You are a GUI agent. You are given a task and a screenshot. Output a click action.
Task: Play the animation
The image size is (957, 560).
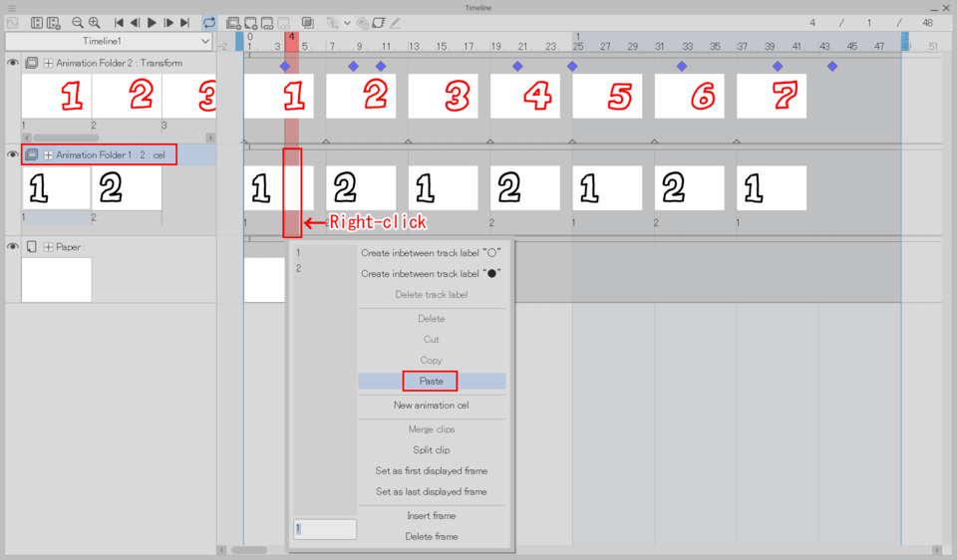[x=152, y=23]
